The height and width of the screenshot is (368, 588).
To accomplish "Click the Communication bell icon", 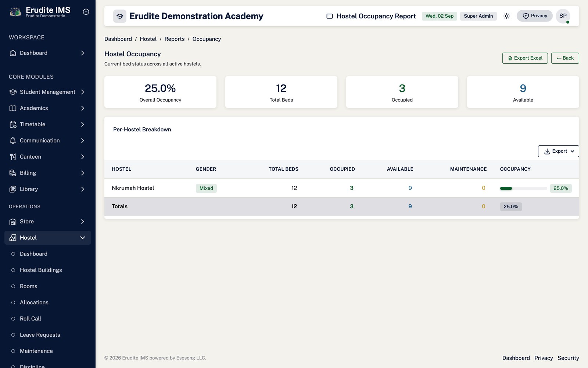I will pyautogui.click(x=13, y=141).
